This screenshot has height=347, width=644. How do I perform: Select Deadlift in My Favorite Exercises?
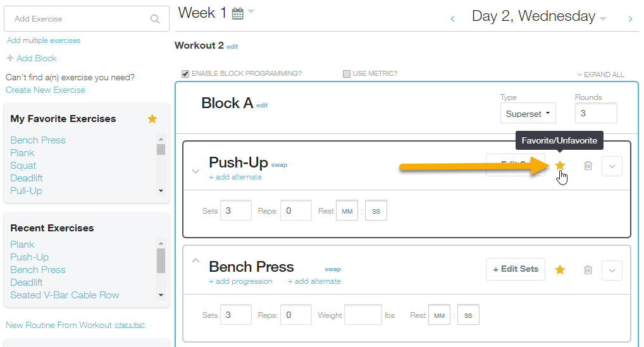27,178
